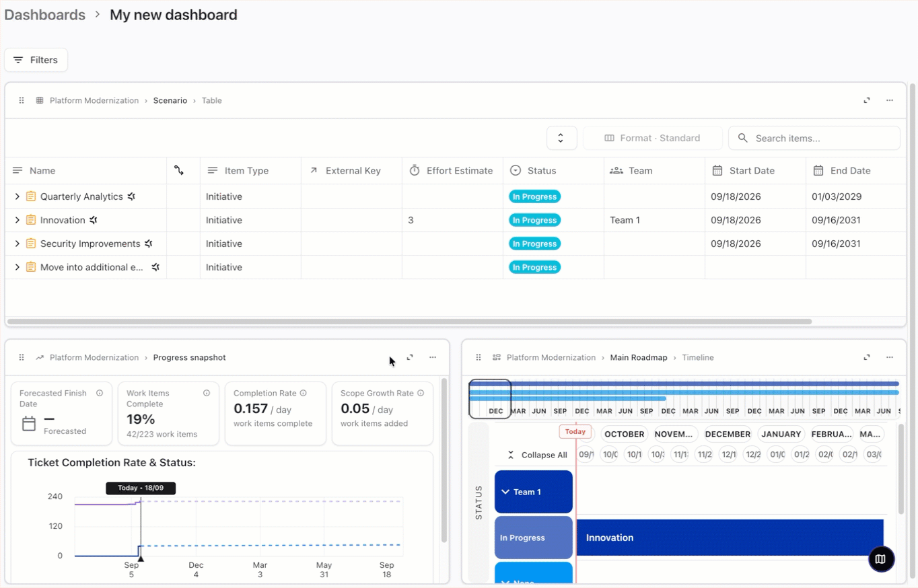Show info for Completion Rate
The height and width of the screenshot is (588, 918).
[x=303, y=393]
